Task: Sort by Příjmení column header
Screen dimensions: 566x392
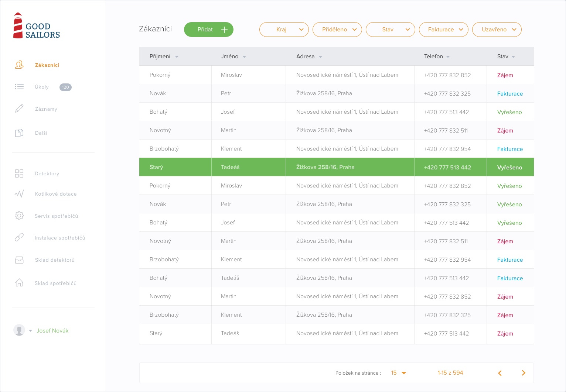Action: 164,56
